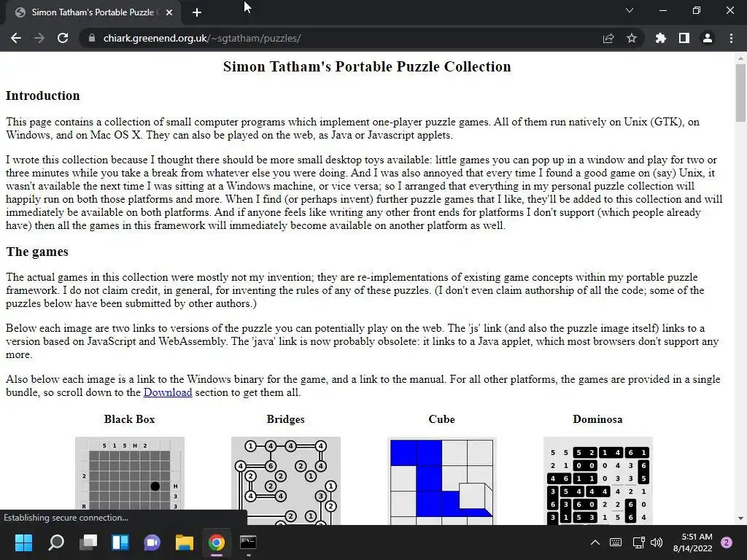Open the volume tray icon

click(657, 542)
